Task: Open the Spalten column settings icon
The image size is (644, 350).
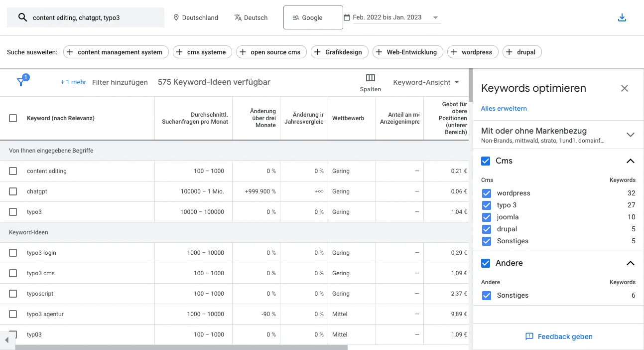Action: 370,78
